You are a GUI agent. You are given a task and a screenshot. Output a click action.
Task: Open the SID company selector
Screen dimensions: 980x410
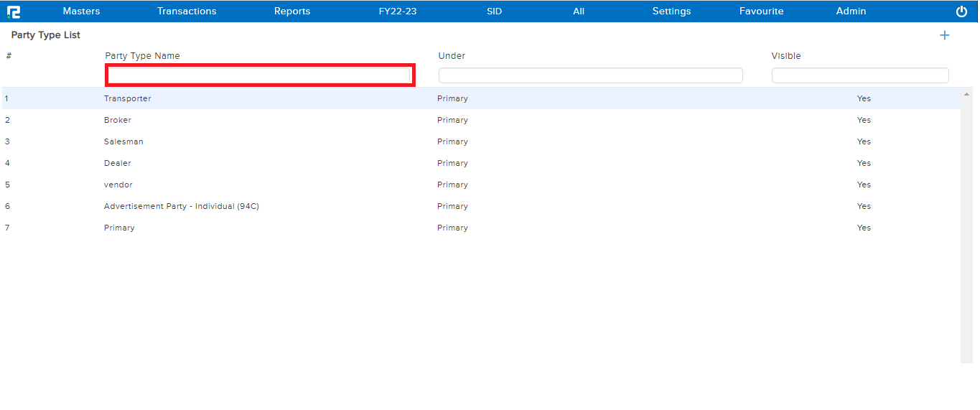494,11
